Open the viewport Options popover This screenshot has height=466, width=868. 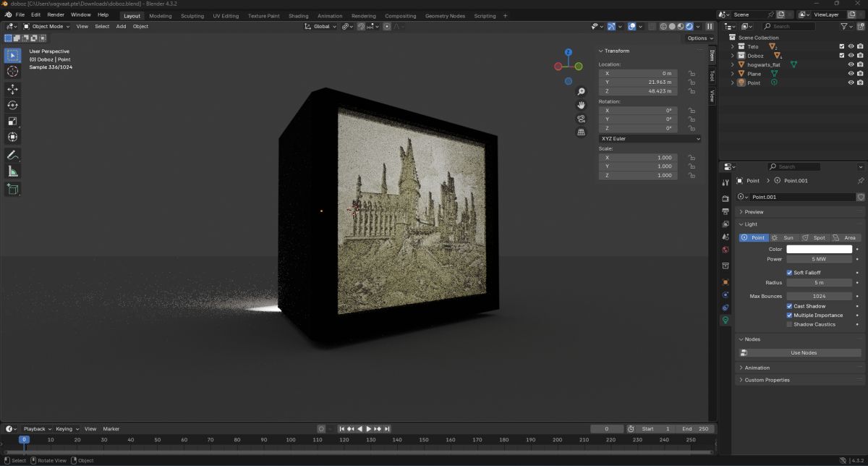pyautogui.click(x=699, y=38)
